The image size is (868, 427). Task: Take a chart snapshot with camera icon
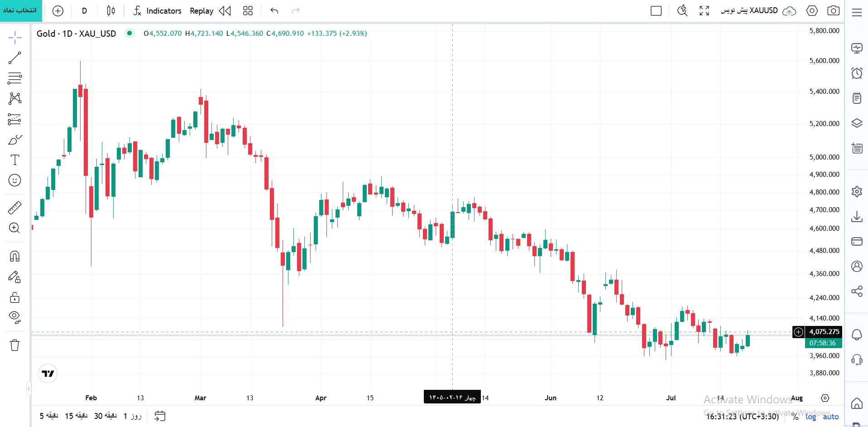pos(833,11)
